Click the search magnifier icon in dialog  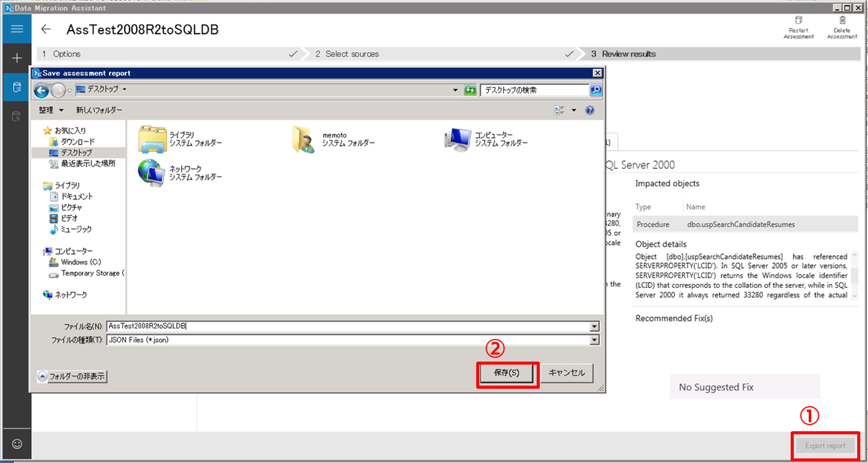[596, 90]
